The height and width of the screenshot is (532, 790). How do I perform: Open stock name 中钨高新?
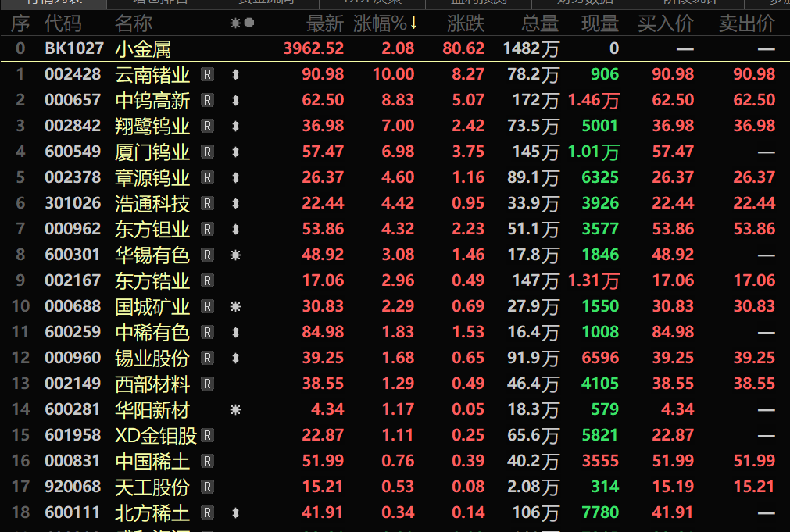pyautogui.click(x=152, y=101)
